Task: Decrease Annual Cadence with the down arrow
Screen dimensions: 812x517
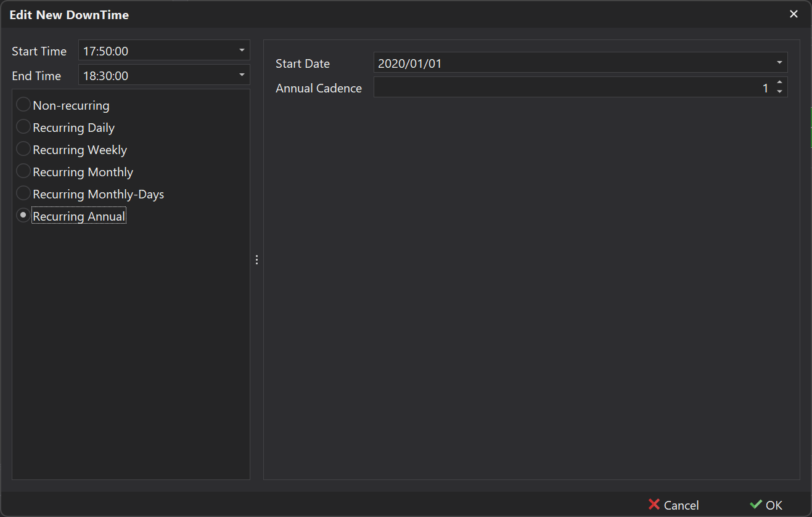Action: (x=780, y=91)
